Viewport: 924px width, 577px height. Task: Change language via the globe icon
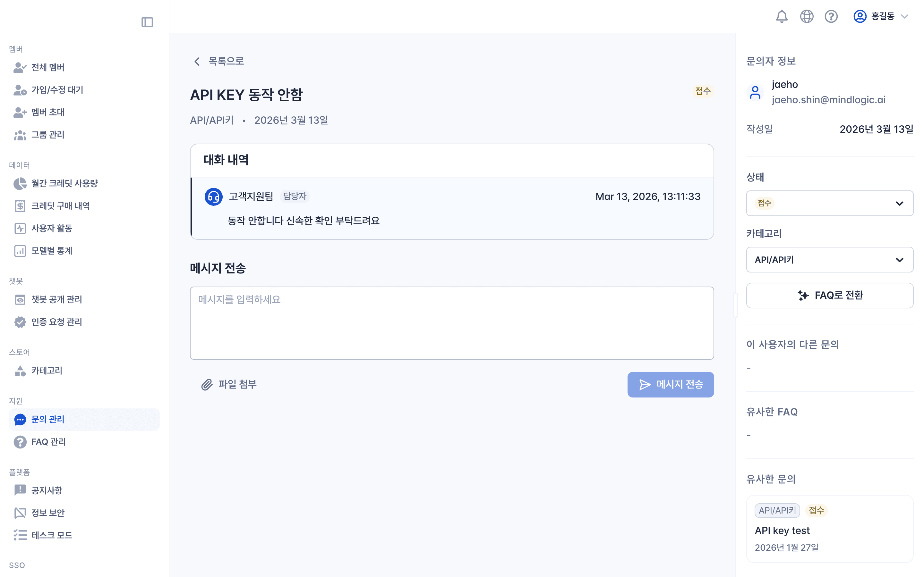[x=807, y=16]
